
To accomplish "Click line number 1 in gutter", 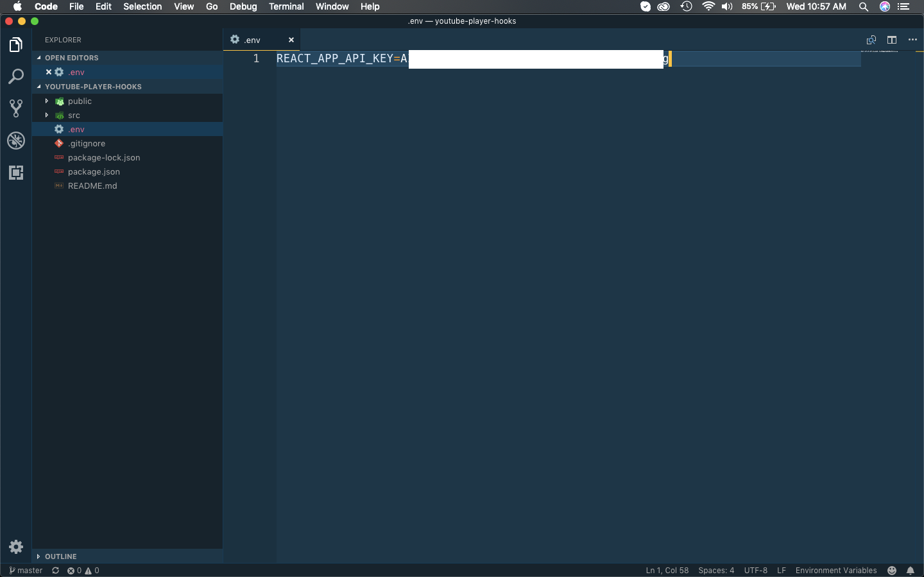I will 256,58.
